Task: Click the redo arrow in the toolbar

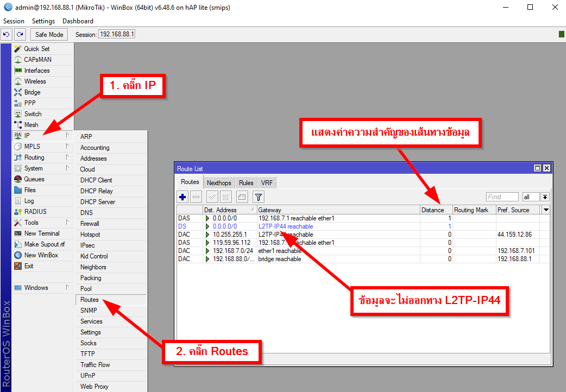Action: tap(20, 34)
